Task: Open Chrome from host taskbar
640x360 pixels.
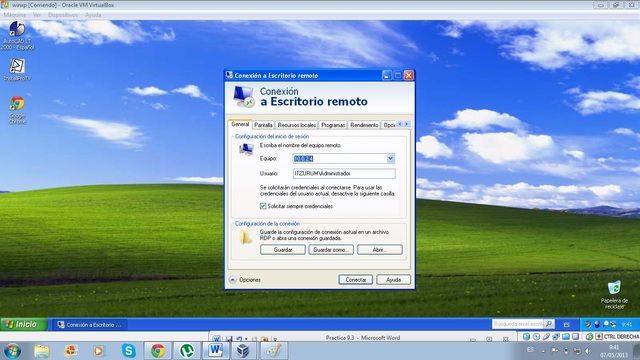Action: click(158, 351)
